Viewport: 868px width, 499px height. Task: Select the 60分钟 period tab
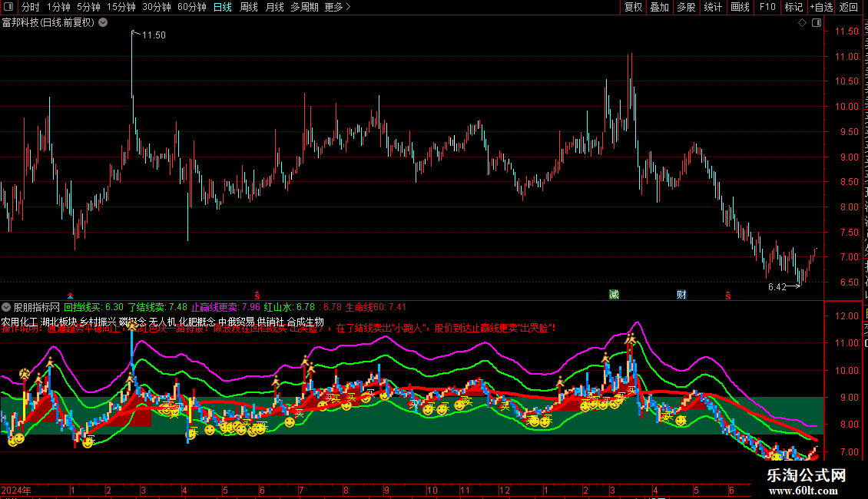[192, 7]
